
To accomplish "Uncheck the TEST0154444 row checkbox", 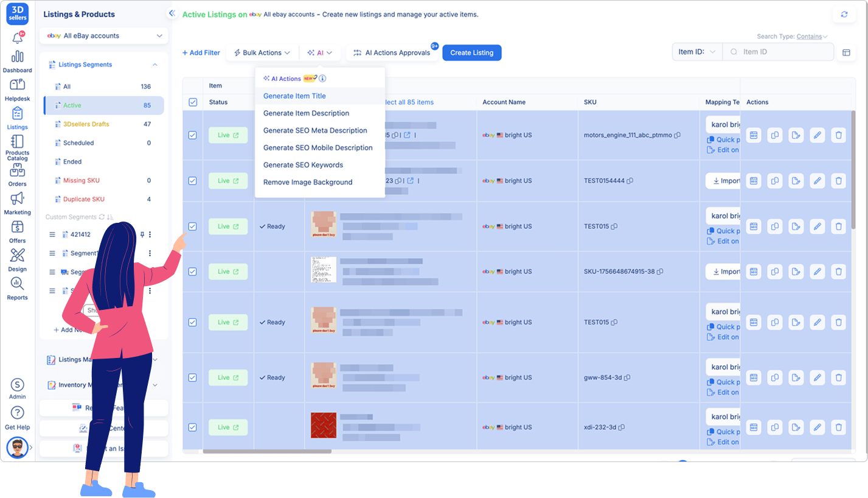I will [193, 181].
